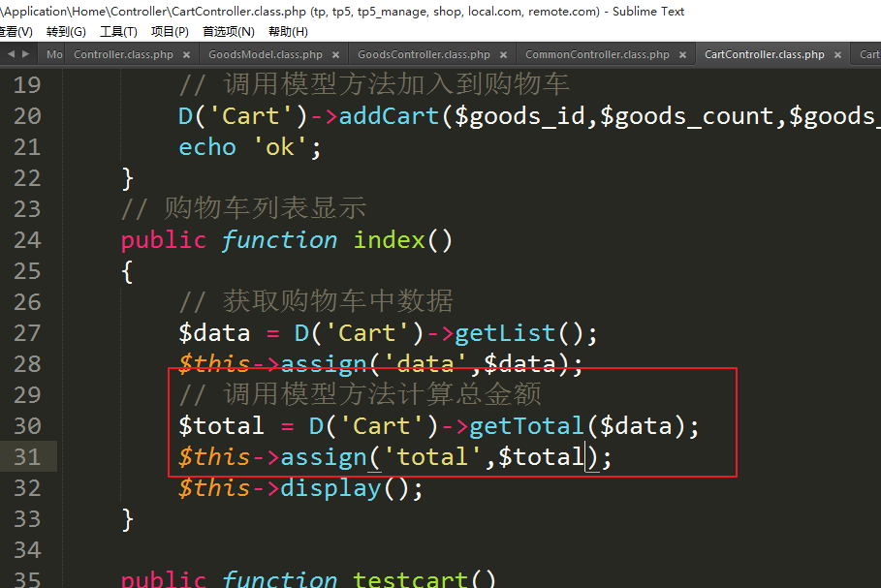The height and width of the screenshot is (588, 881).
Task: Switch to the CommonController.class.php tab
Action: [x=597, y=55]
